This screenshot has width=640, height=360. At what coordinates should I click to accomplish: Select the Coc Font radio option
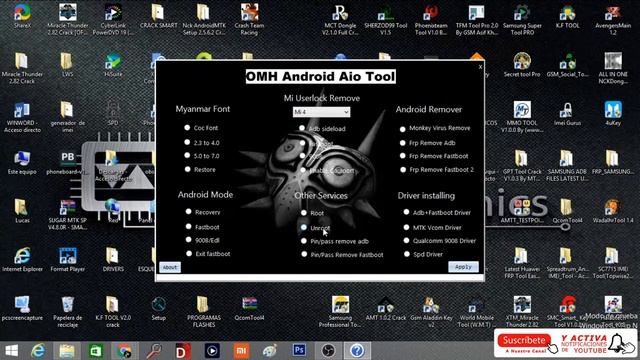[x=187, y=128]
